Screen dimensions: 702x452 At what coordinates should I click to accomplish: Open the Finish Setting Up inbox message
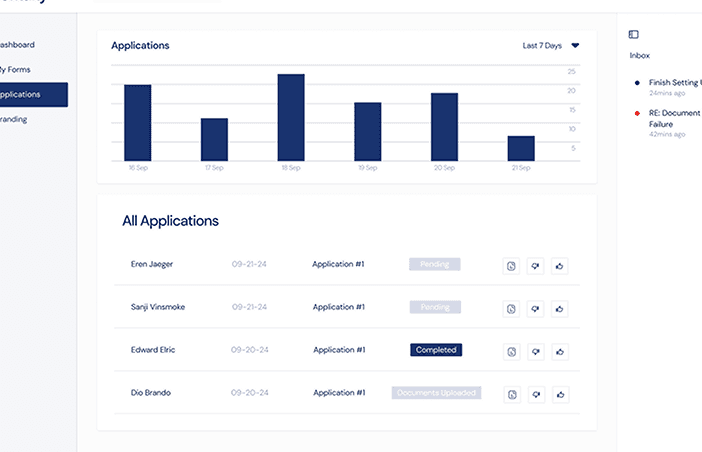click(675, 82)
